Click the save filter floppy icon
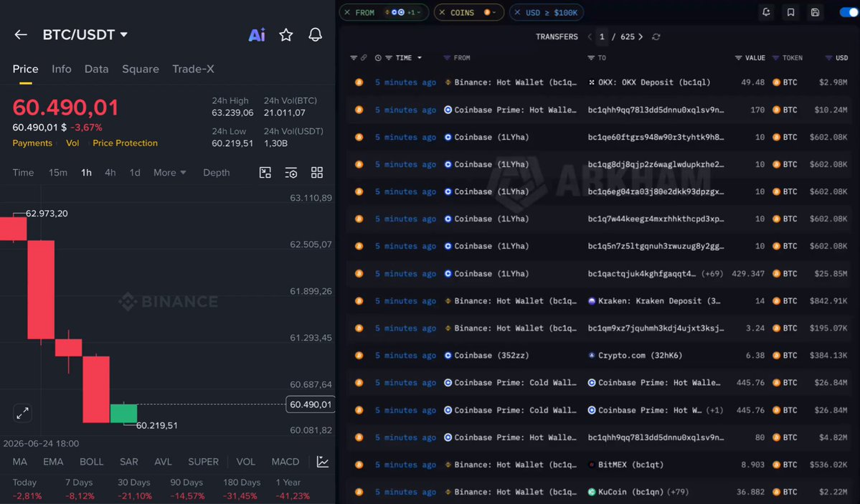 815,12
